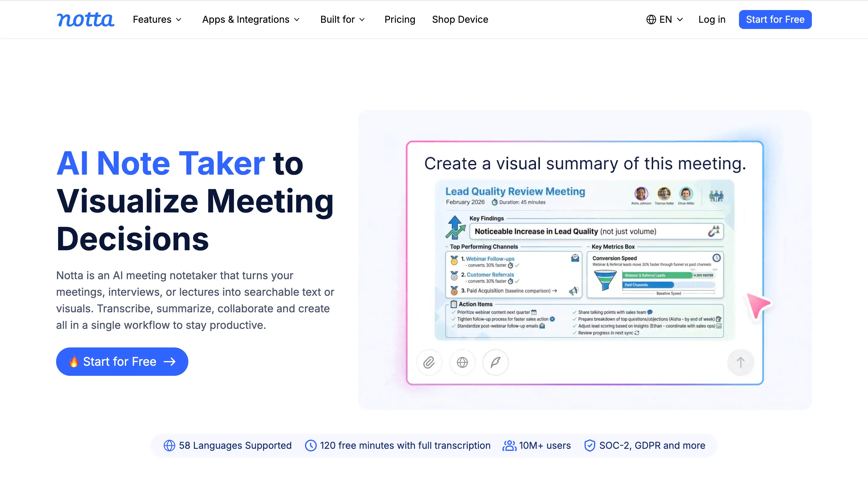
Task: Go to Shop Device
Action: tap(460, 19)
